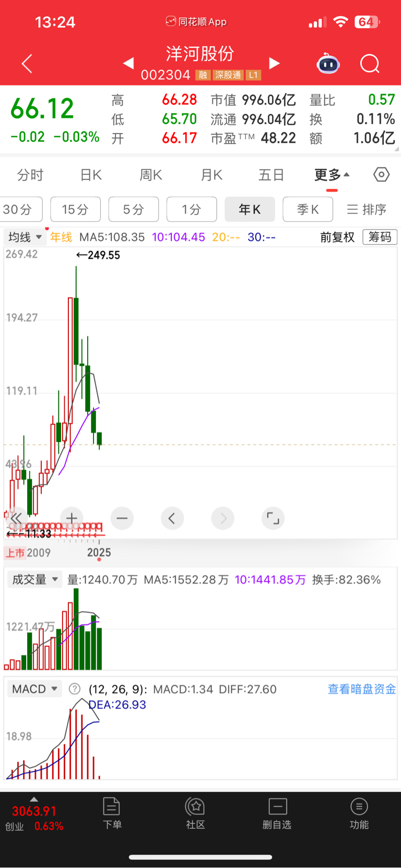
Task: Open 社区 community icon
Action: tap(195, 813)
